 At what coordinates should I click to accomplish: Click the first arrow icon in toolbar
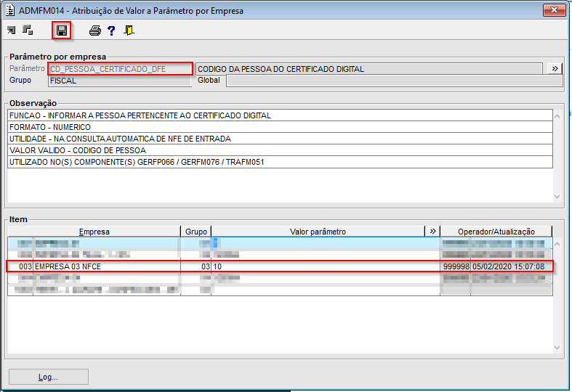(x=12, y=30)
